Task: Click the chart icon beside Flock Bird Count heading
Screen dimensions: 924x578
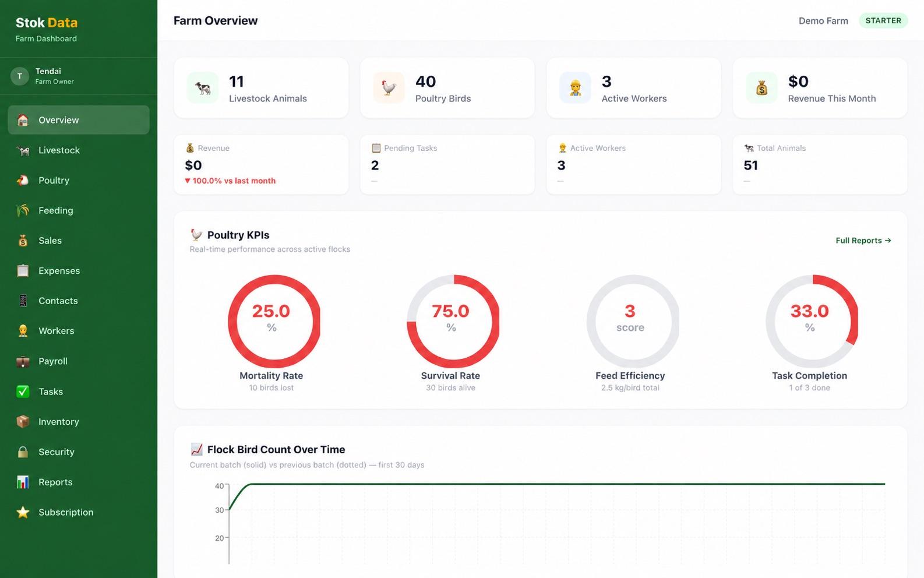Action: pyautogui.click(x=196, y=449)
